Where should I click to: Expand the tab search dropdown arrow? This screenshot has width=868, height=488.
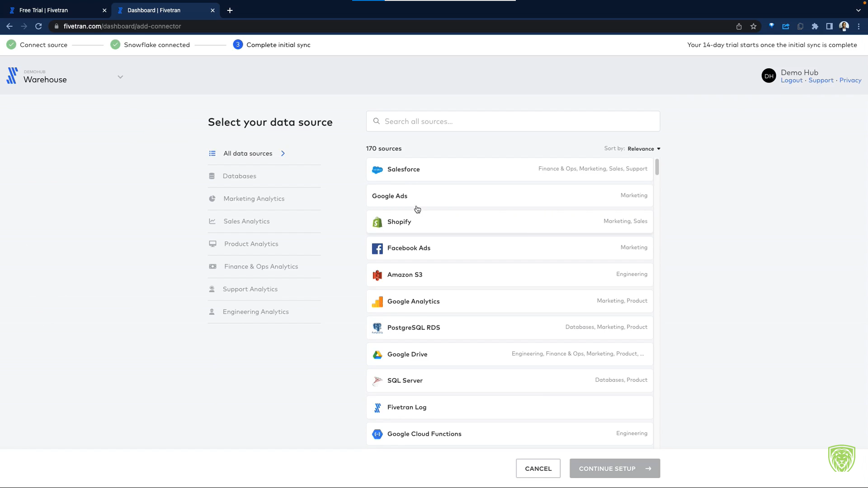click(858, 10)
